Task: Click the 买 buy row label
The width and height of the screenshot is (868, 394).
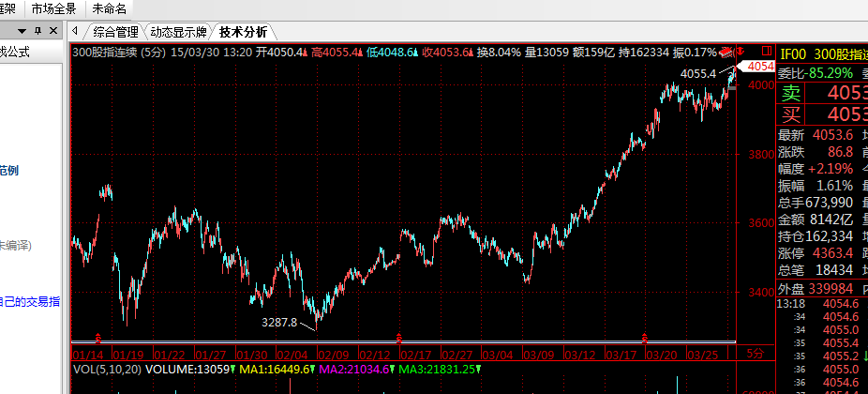Action: click(791, 114)
